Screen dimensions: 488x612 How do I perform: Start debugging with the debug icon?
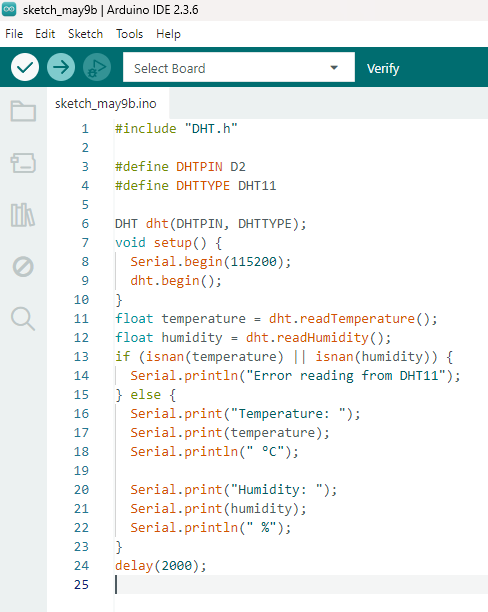(97, 68)
